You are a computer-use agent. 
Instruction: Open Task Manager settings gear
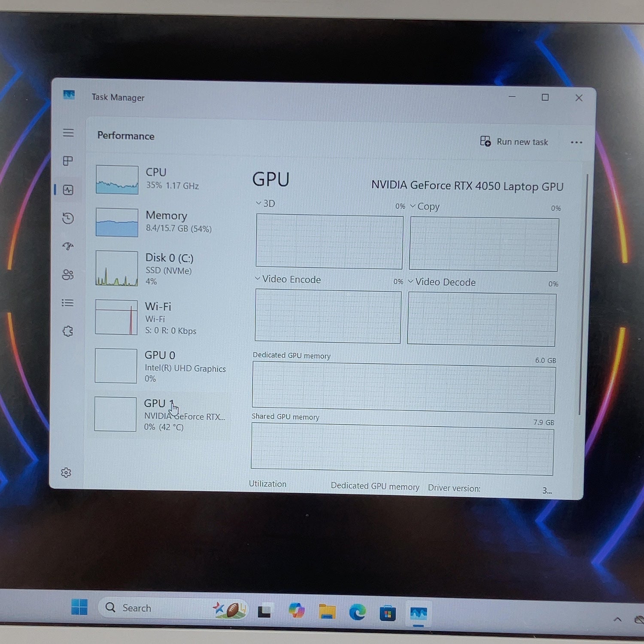point(66,473)
